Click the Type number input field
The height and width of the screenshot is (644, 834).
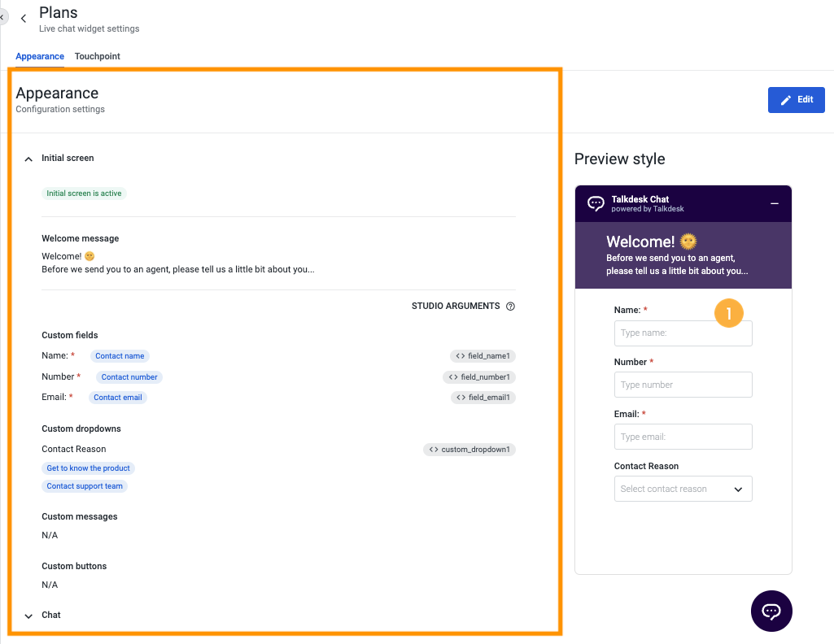683,385
